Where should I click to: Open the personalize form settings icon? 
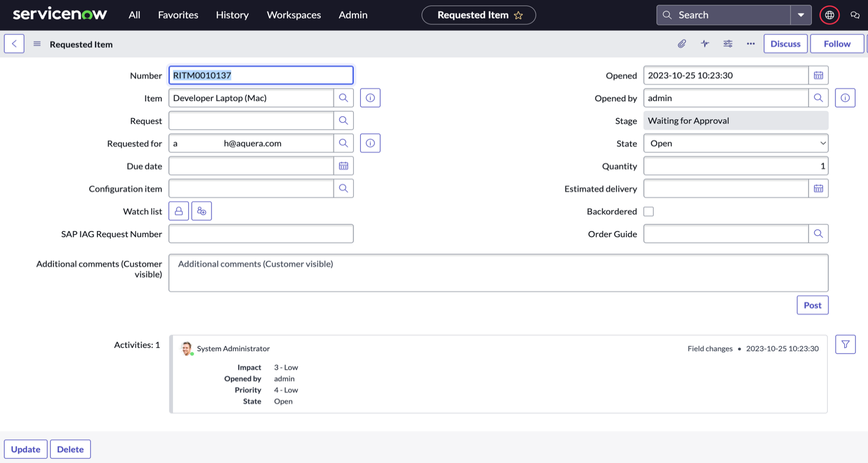(727, 44)
